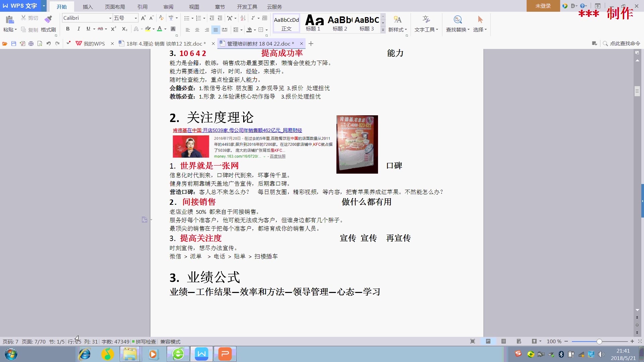Open the WPS Presentation taskbar icon
Image resolution: width=644 pixels, height=362 pixels.
pyautogui.click(x=225, y=354)
